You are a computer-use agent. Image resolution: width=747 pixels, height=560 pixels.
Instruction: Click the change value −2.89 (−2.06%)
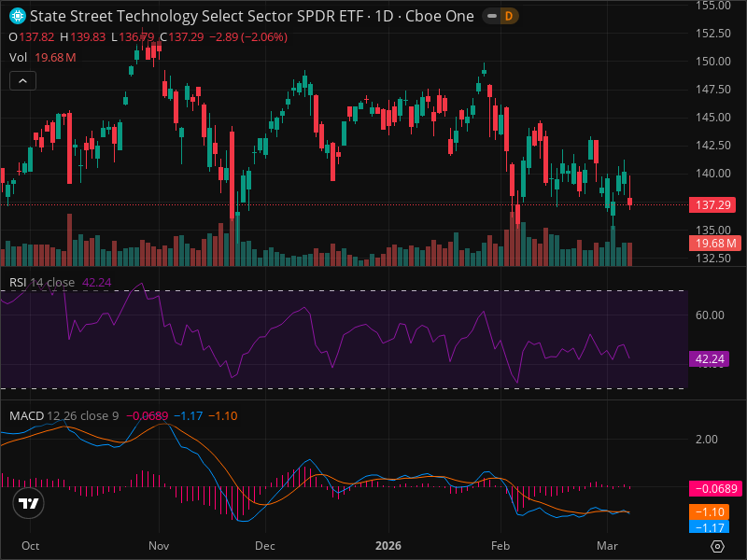click(248, 37)
